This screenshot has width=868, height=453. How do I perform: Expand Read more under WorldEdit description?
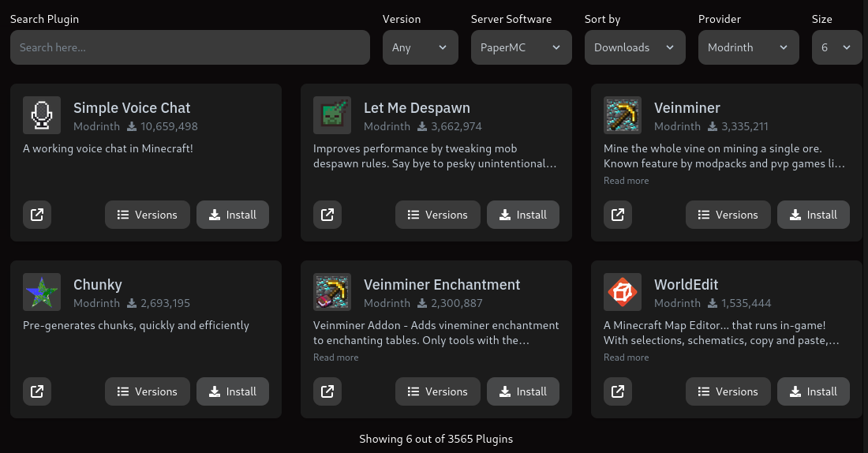pos(626,358)
